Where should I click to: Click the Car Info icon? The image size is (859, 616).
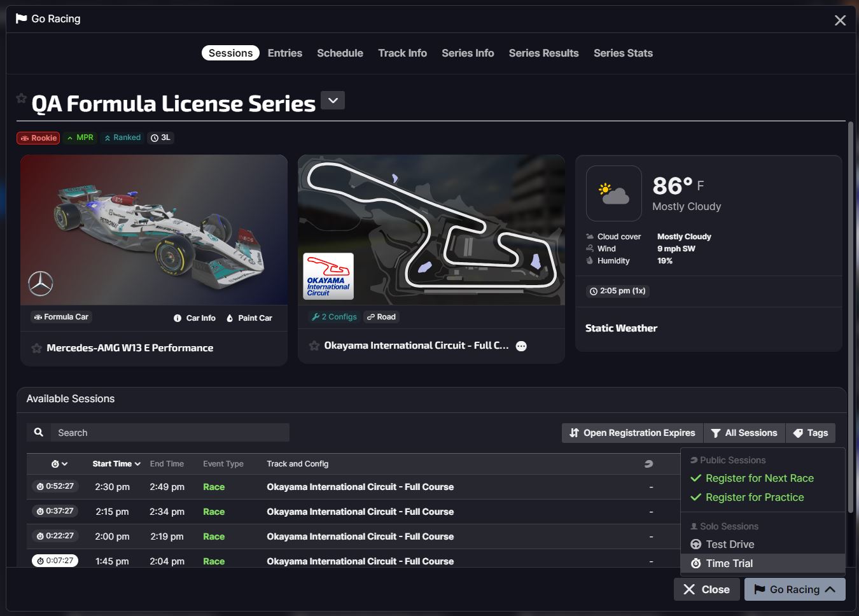[176, 318]
